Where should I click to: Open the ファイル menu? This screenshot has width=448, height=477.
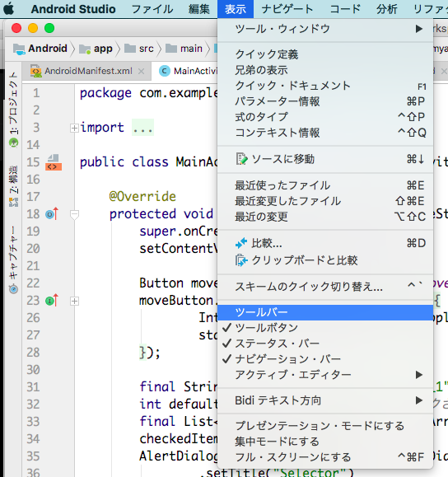click(152, 9)
